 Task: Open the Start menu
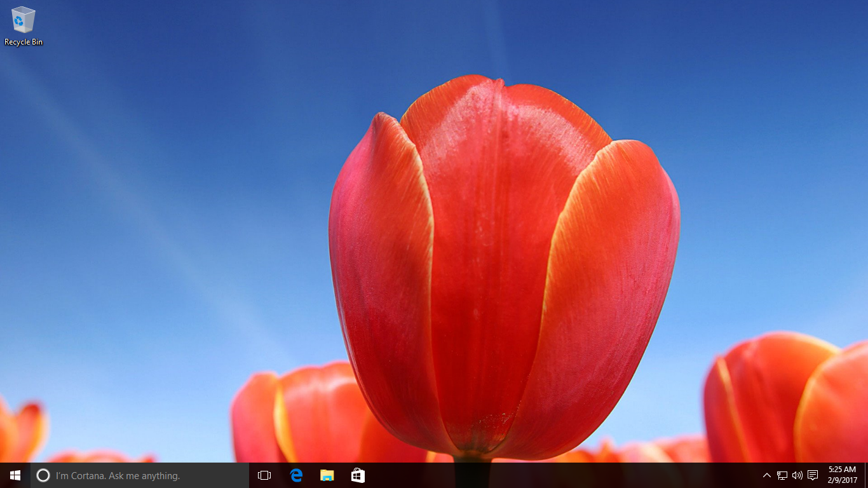13,475
